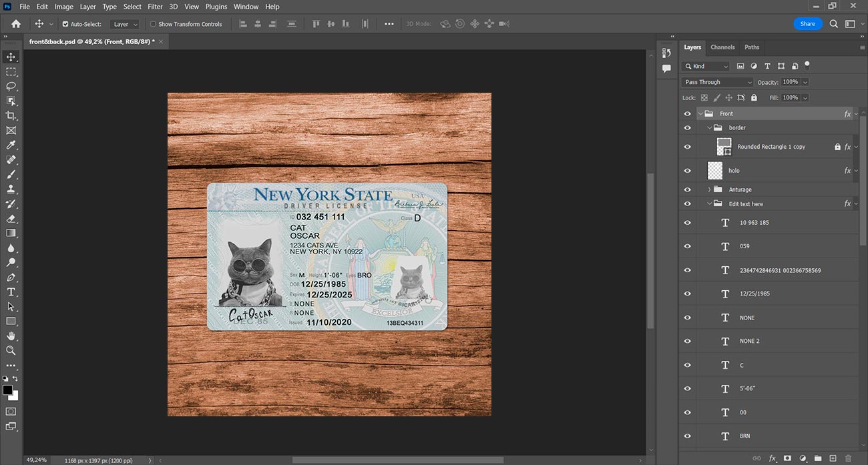Click the foreground color swatch
The height and width of the screenshot is (465, 868).
pyautogui.click(x=7, y=390)
